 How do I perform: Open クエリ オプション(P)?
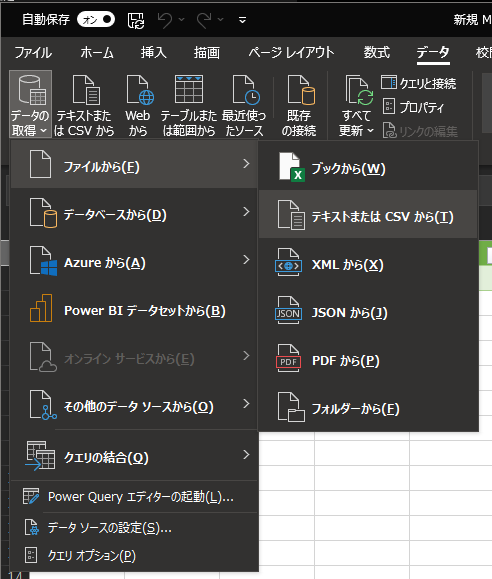(x=134, y=555)
